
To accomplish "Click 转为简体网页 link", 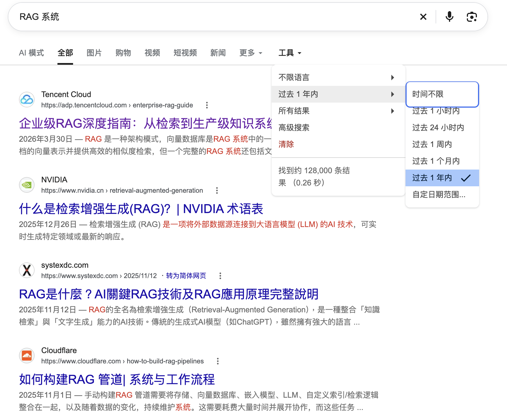I will (186, 276).
